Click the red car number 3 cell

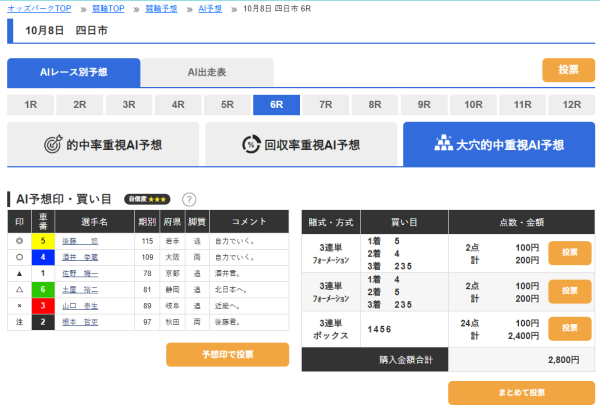point(43,306)
